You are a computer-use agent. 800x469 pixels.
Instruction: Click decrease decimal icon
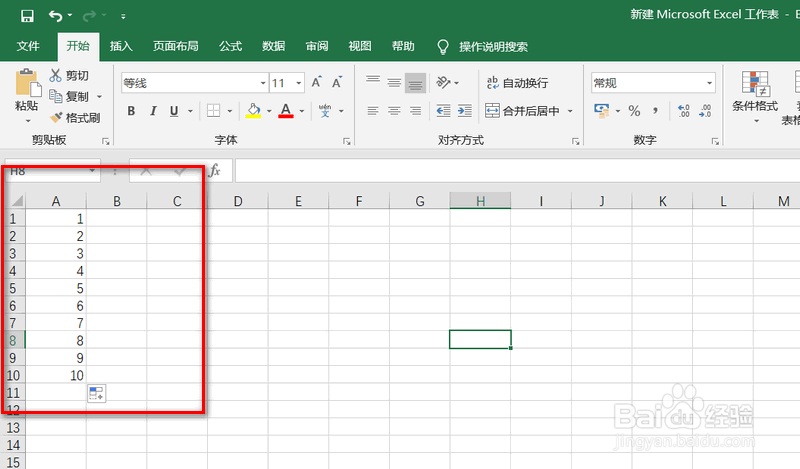coord(705,111)
